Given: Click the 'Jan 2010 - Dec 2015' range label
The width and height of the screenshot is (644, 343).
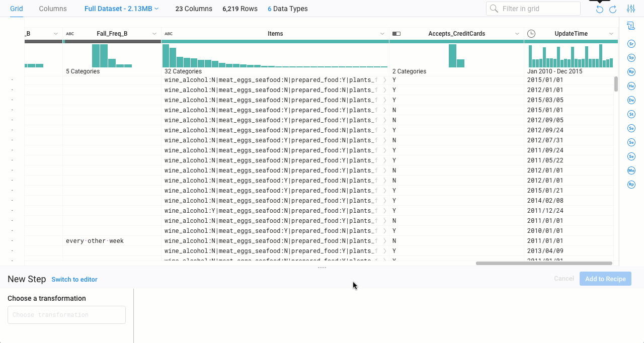Looking at the screenshot, I should [x=554, y=71].
